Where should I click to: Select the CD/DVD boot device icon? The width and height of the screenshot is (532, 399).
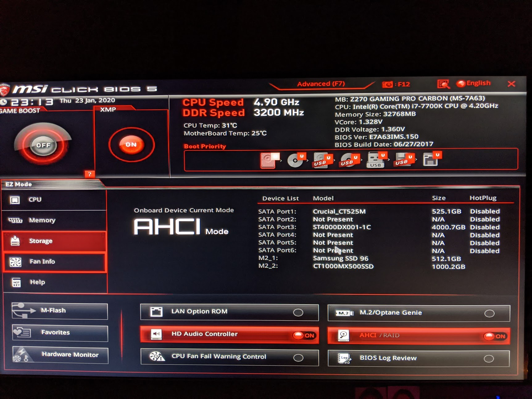(x=296, y=160)
